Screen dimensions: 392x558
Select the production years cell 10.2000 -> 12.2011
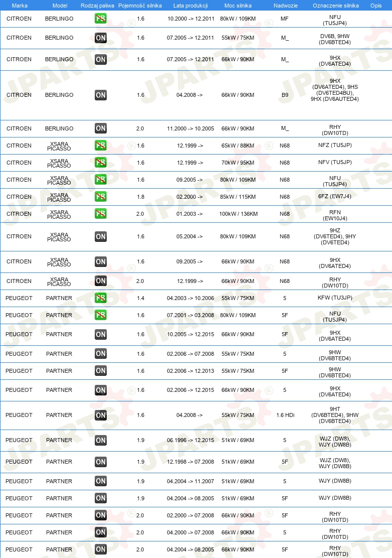click(x=191, y=19)
